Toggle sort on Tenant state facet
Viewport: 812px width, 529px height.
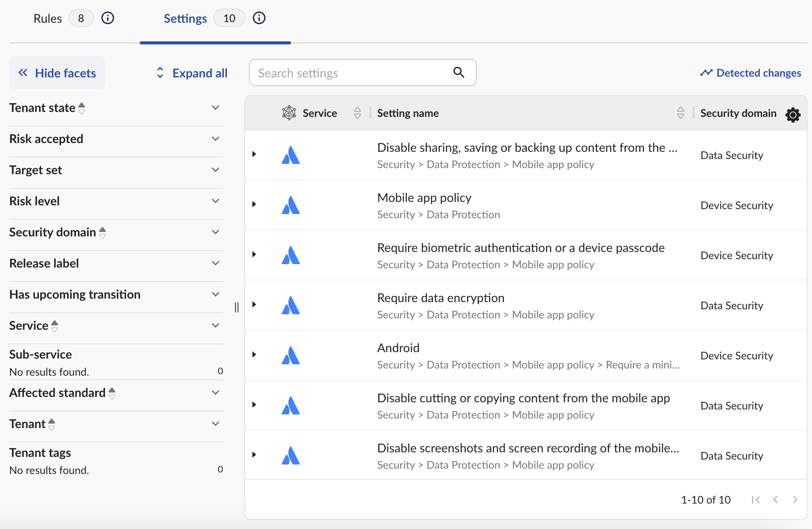coord(82,108)
